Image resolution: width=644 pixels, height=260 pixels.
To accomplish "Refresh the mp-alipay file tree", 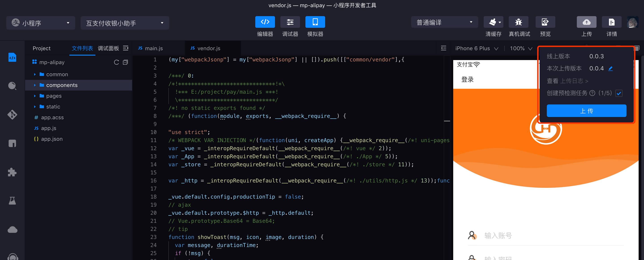I will [116, 62].
